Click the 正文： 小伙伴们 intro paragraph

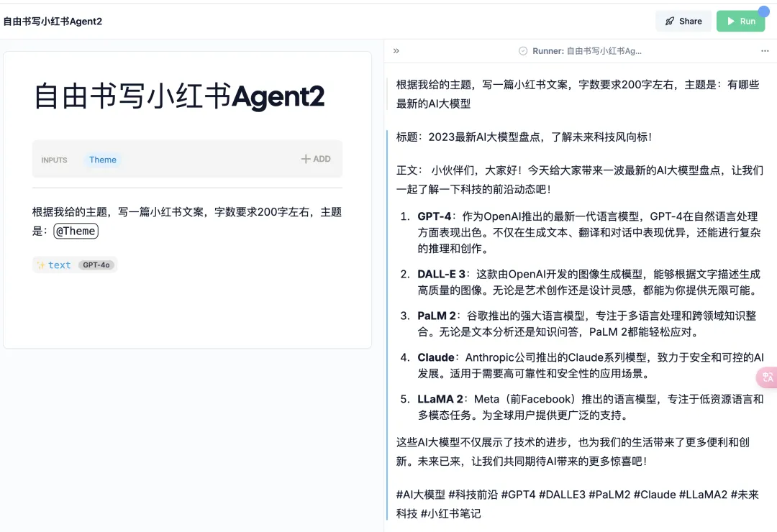[x=580, y=180]
